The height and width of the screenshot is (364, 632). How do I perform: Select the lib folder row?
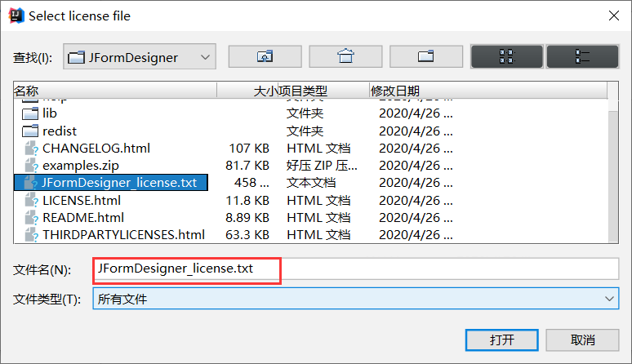click(x=310, y=113)
